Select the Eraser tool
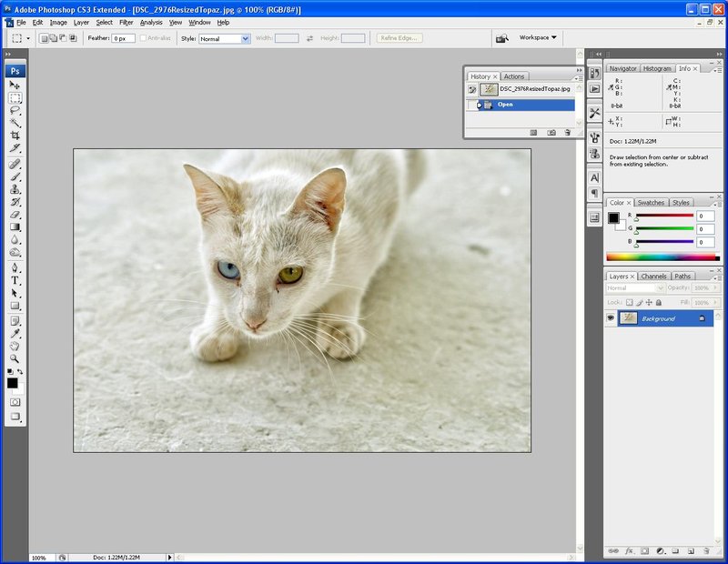This screenshot has width=728, height=564. (x=15, y=215)
